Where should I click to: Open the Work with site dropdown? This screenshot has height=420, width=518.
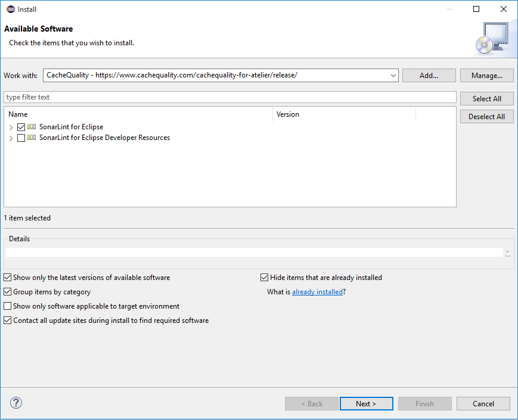pos(393,75)
